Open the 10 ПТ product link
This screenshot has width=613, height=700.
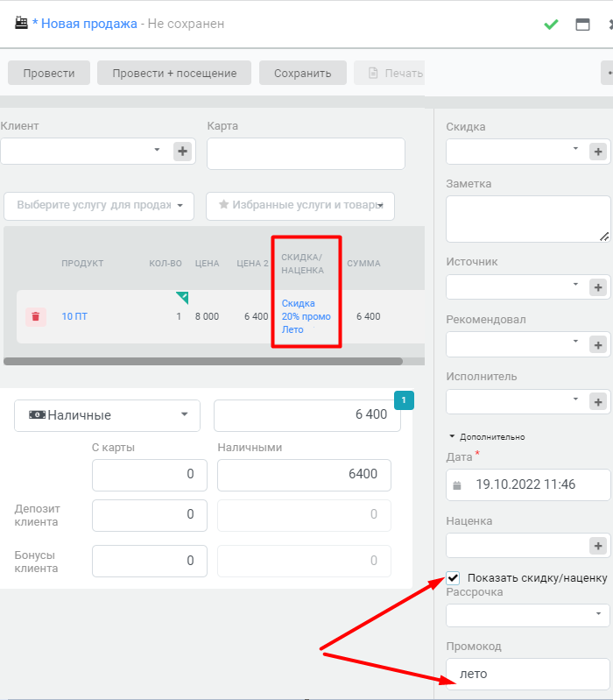coord(74,316)
